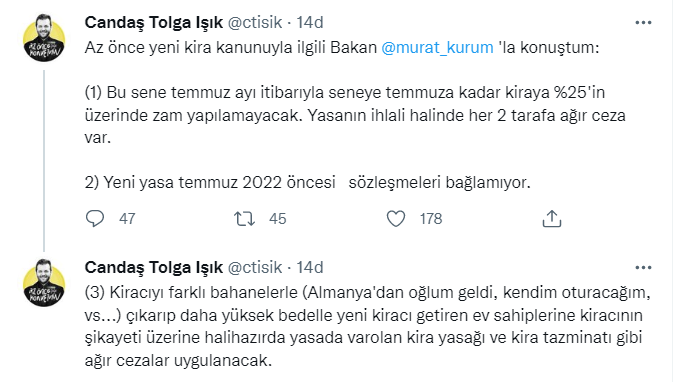Retweet the first tweet about kira kanunu
The height and width of the screenshot is (382, 691).
tap(244, 219)
